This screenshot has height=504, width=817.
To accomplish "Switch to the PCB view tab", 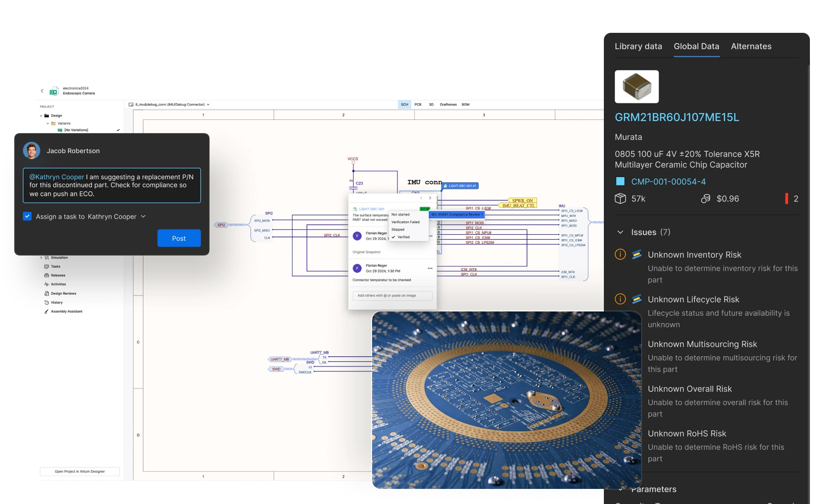I will pos(418,105).
